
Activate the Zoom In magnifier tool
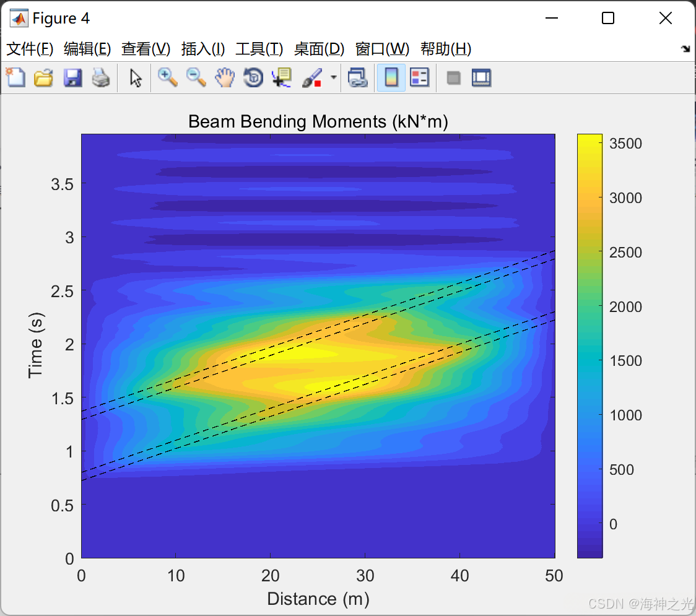(x=167, y=77)
